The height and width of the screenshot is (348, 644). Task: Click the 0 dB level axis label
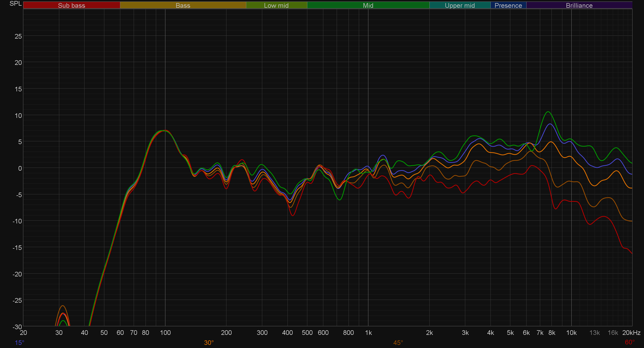[20, 168]
